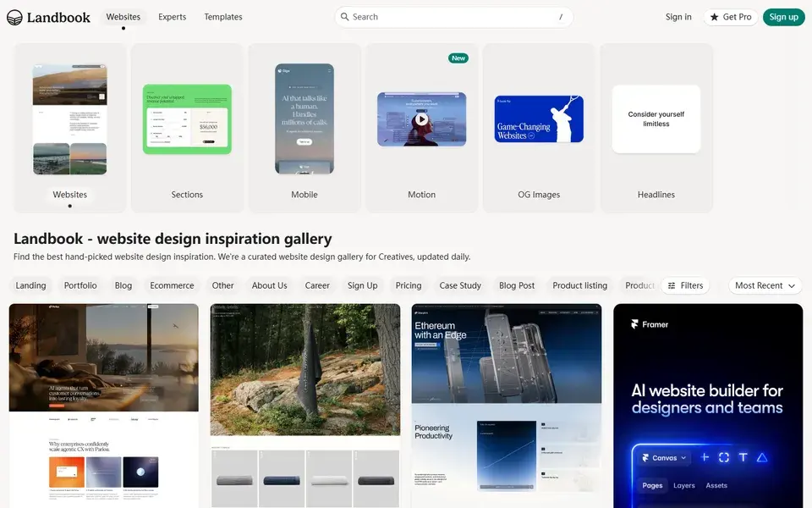Filter by Ecommerce tag
The height and width of the screenshot is (508, 812).
(172, 285)
